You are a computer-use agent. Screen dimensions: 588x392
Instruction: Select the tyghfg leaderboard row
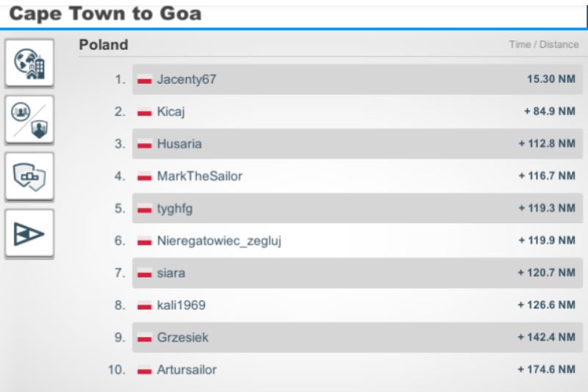(x=357, y=208)
